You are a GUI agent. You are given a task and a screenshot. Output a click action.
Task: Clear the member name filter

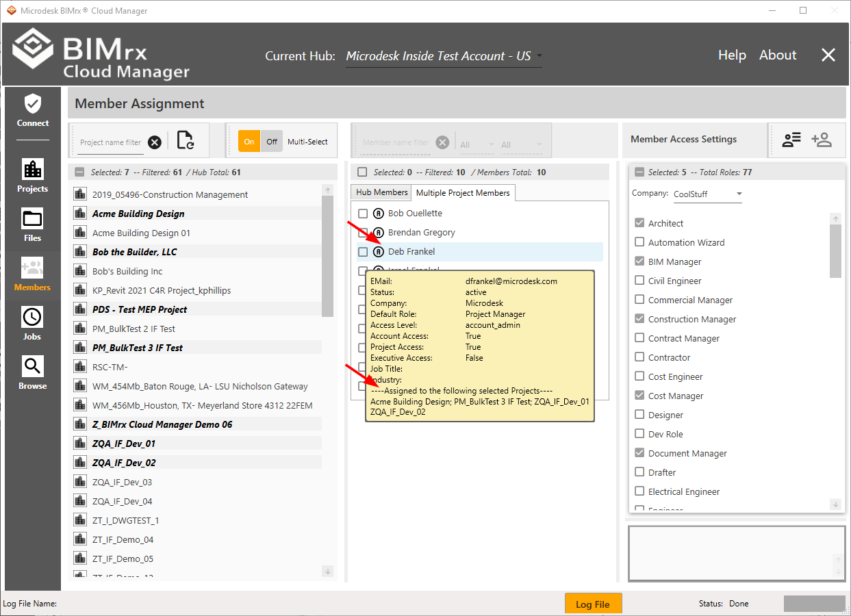pos(443,142)
